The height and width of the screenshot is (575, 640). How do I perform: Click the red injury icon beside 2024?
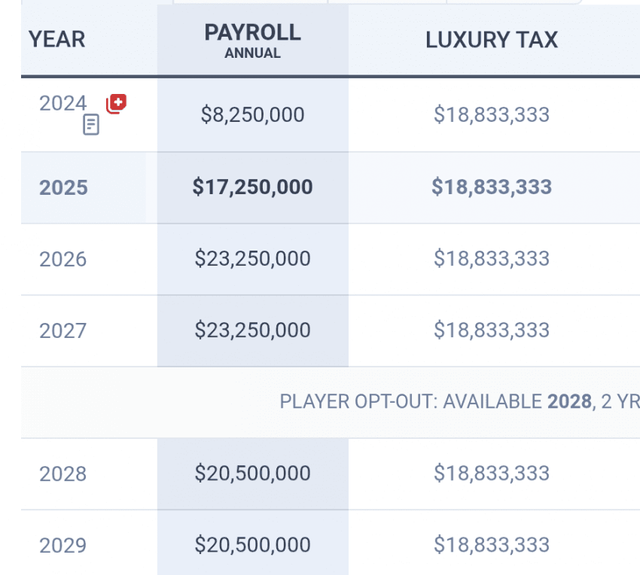(x=116, y=103)
